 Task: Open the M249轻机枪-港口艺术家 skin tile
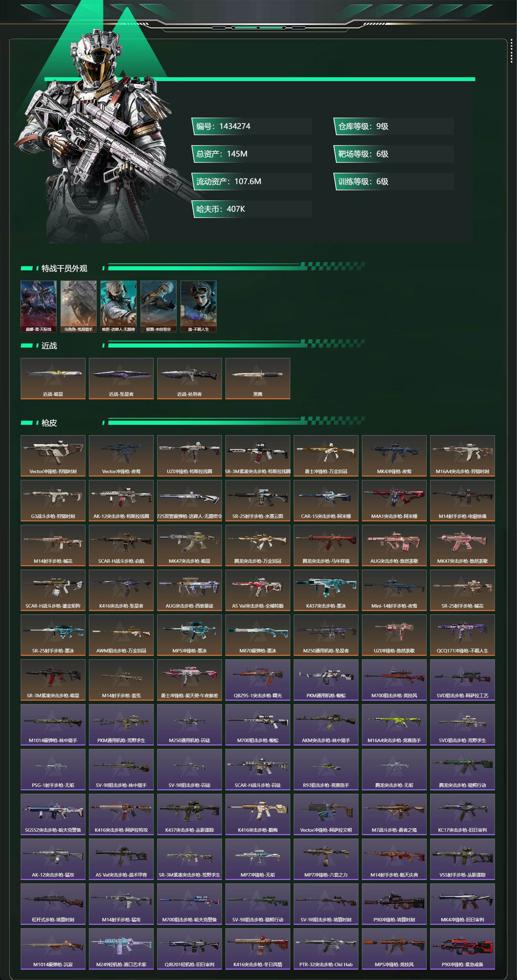(x=121, y=949)
